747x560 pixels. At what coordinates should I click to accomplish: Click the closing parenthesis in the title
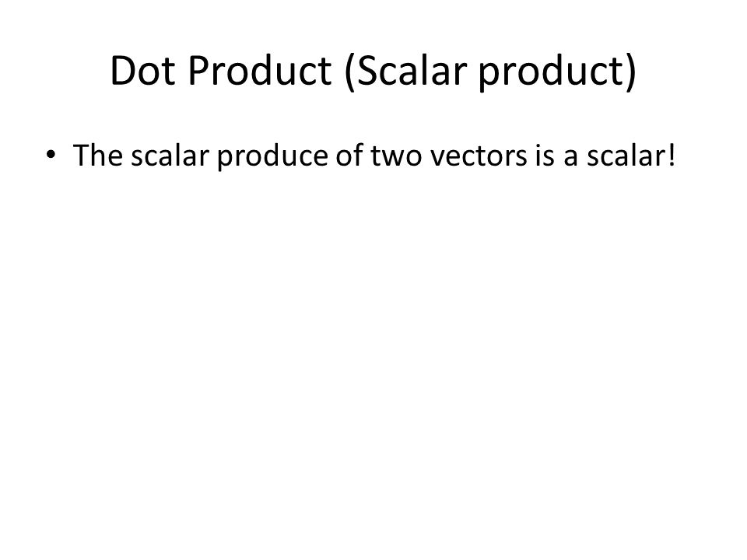(631, 72)
